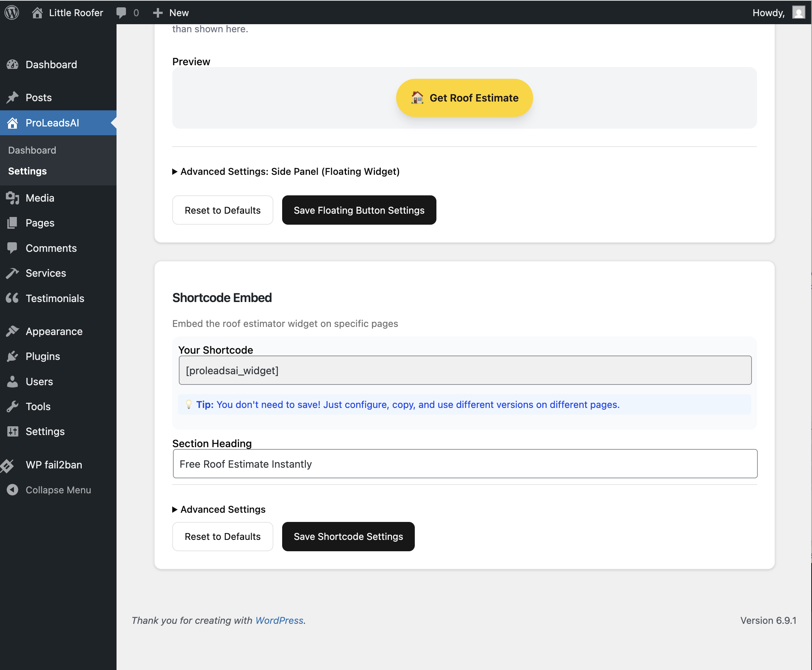
Task: Select the Appearance paintbrush icon
Action: pyautogui.click(x=13, y=331)
